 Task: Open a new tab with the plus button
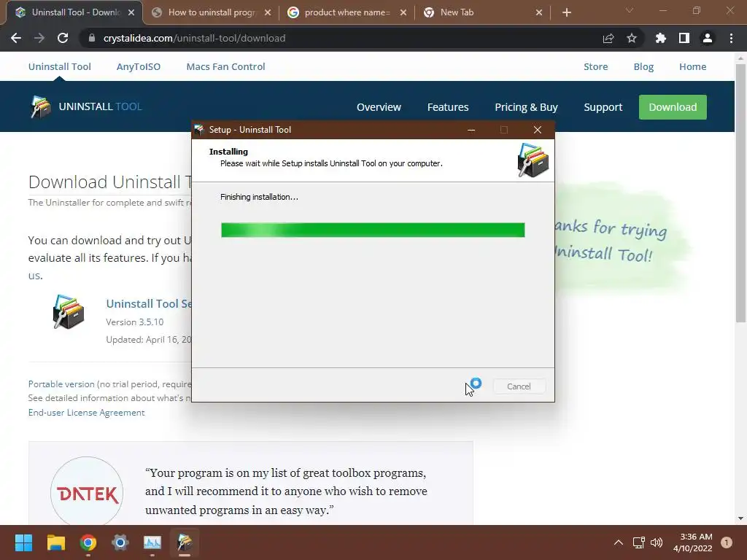coord(566,12)
